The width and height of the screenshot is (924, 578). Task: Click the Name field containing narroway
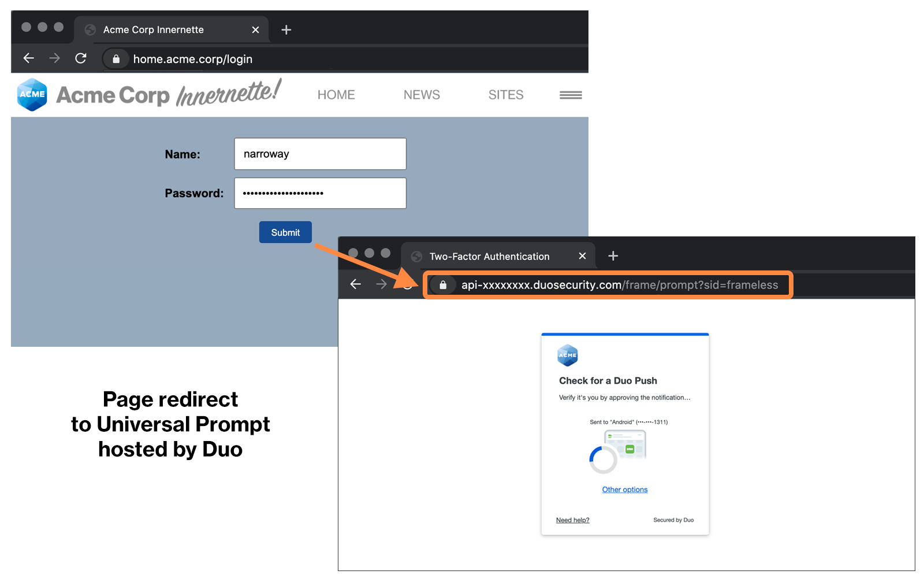point(320,154)
